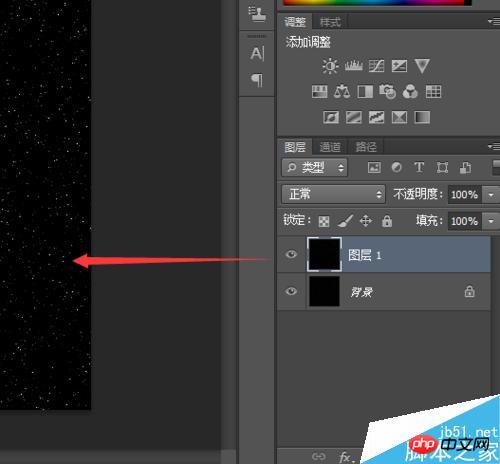The height and width of the screenshot is (464, 500).
Task: Select the 图层 1 layer thumbnail
Action: tap(324, 254)
